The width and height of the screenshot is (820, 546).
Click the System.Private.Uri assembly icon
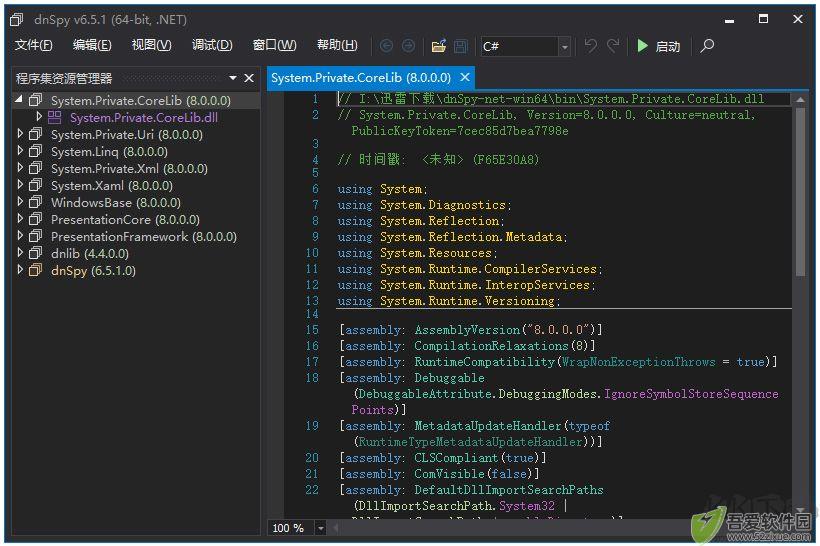pyautogui.click(x=36, y=134)
